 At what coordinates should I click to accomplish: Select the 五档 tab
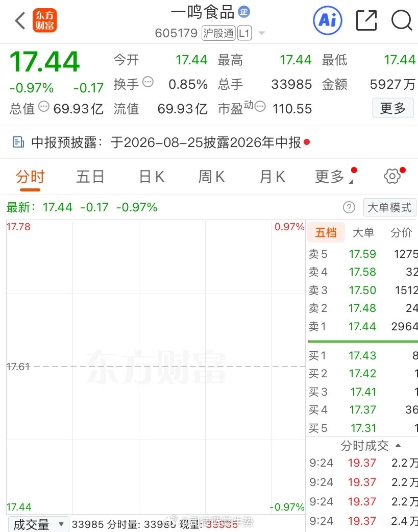(326, 232)
